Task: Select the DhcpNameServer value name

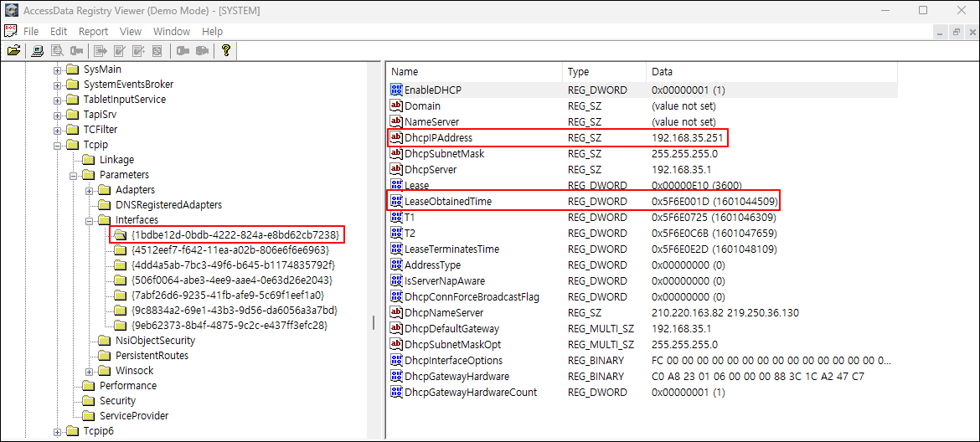Action: (x=444, y=313)
